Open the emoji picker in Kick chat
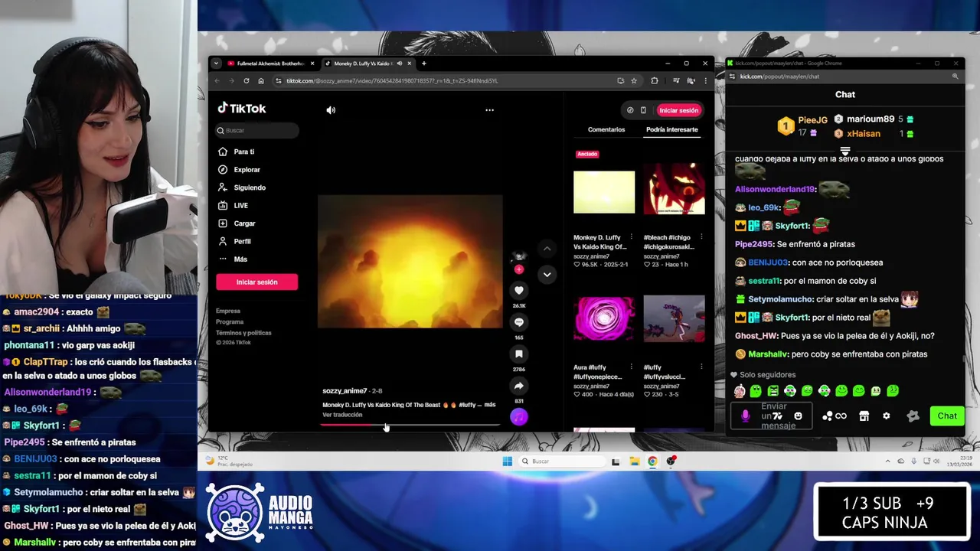This screenshot has width=980, height=551. coord(798,416)
